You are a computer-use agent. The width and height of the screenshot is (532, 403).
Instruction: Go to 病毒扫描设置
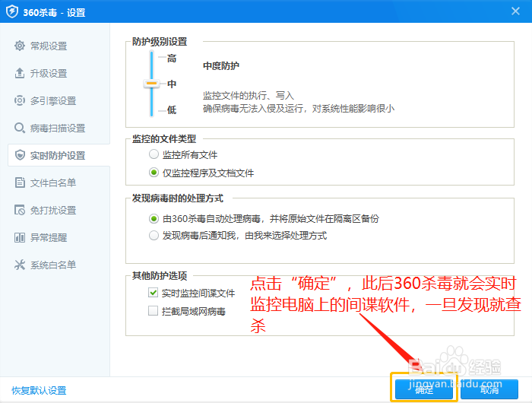(59, 128)
